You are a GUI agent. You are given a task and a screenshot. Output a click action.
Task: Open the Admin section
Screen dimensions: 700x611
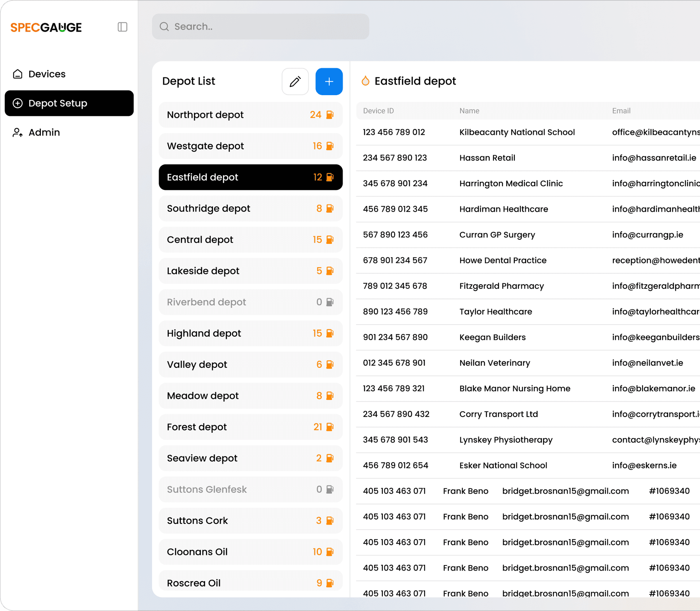point(44,132)
